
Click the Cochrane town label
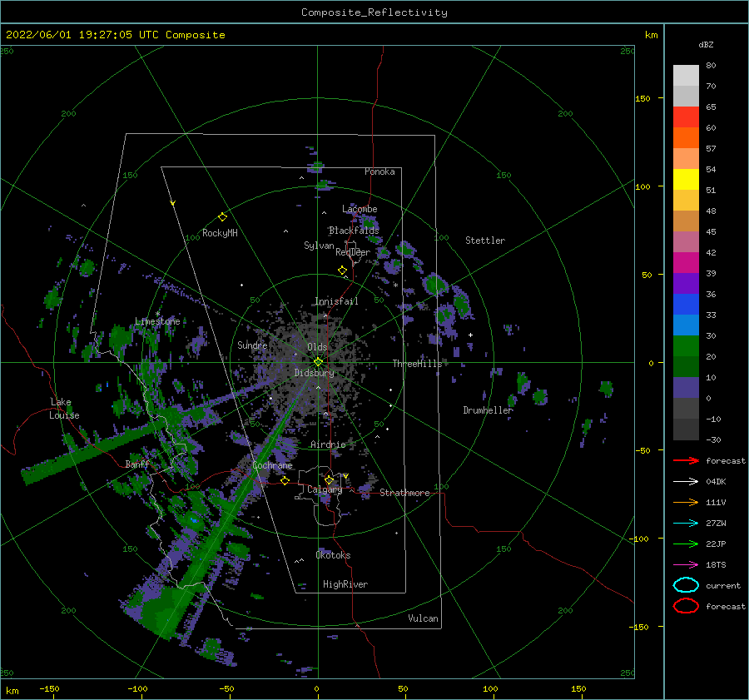272,465
